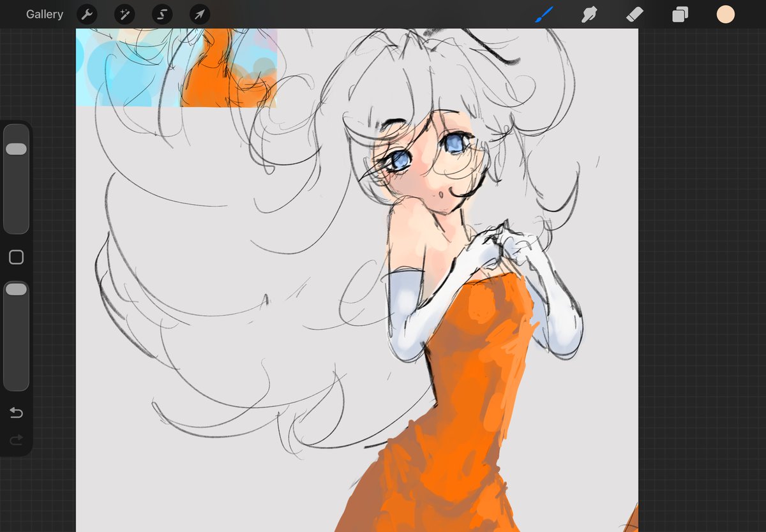Open the Layers panel
The image size is (766, 532).
(x=680, y=15)
